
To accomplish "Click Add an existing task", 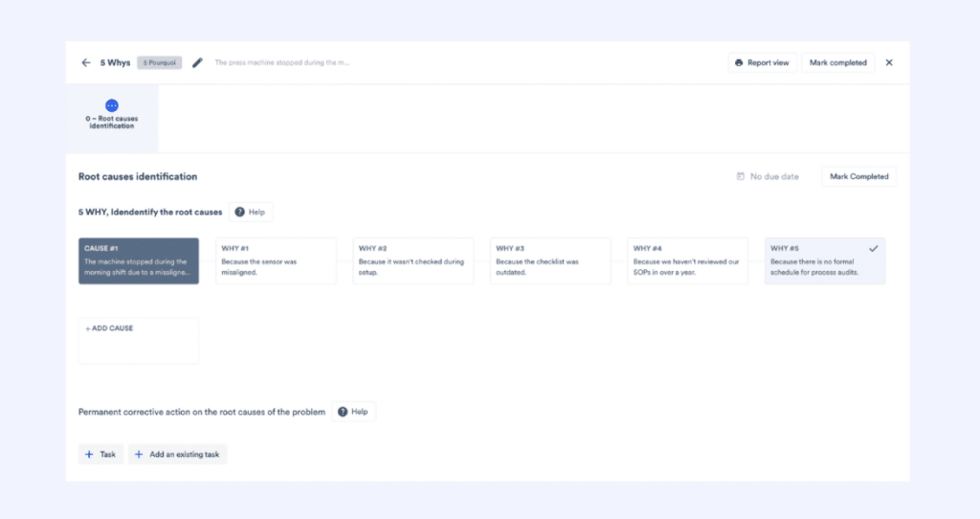I will [x=179, y=455].
